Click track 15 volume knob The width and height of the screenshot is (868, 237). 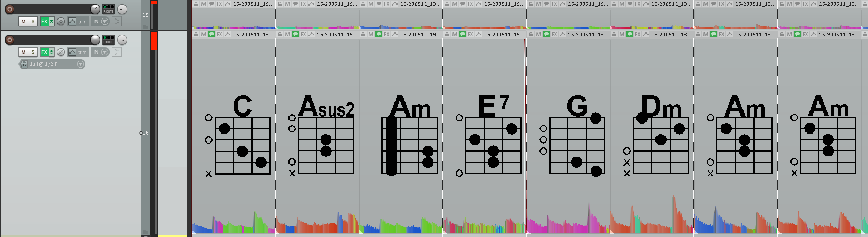pyautogui.click(x=95, y=10)
